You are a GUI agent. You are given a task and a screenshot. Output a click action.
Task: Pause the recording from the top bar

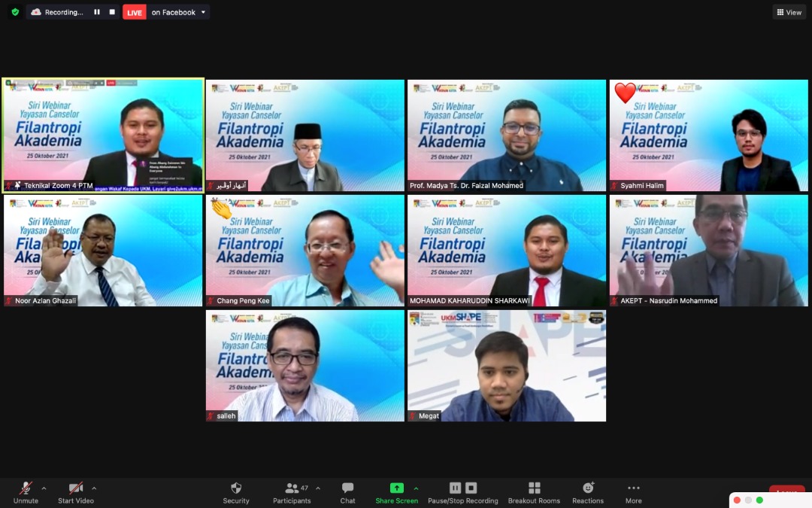pos(97,12)
